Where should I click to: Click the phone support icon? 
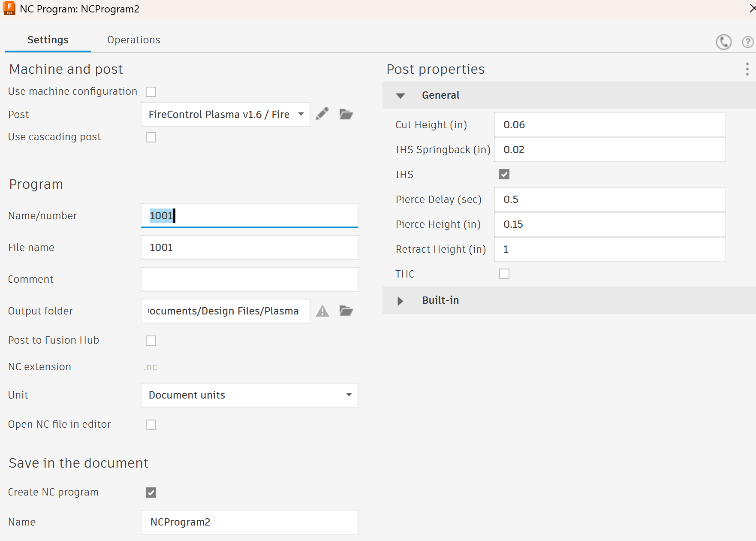tap(723, 42)
